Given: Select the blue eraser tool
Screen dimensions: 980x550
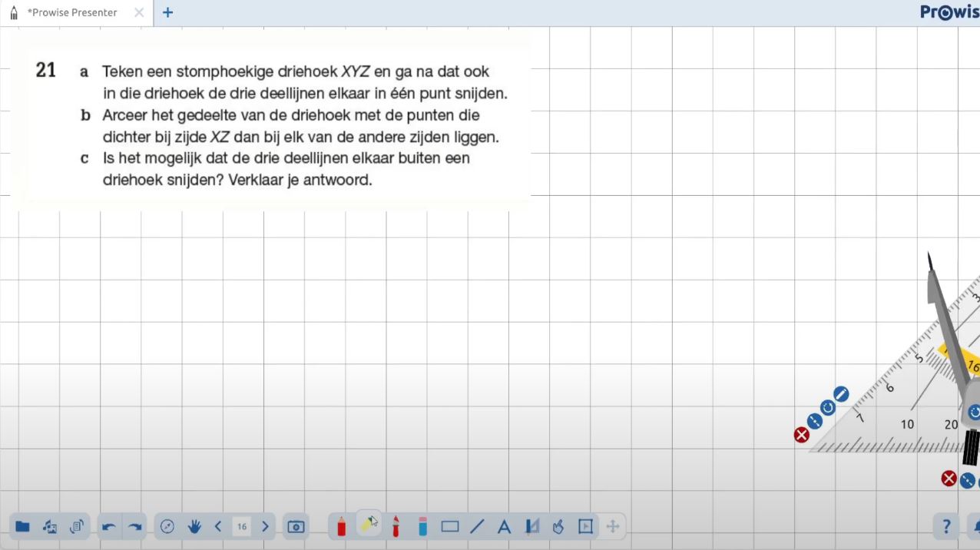Looking at the screenshot, I should click(422, 526).
